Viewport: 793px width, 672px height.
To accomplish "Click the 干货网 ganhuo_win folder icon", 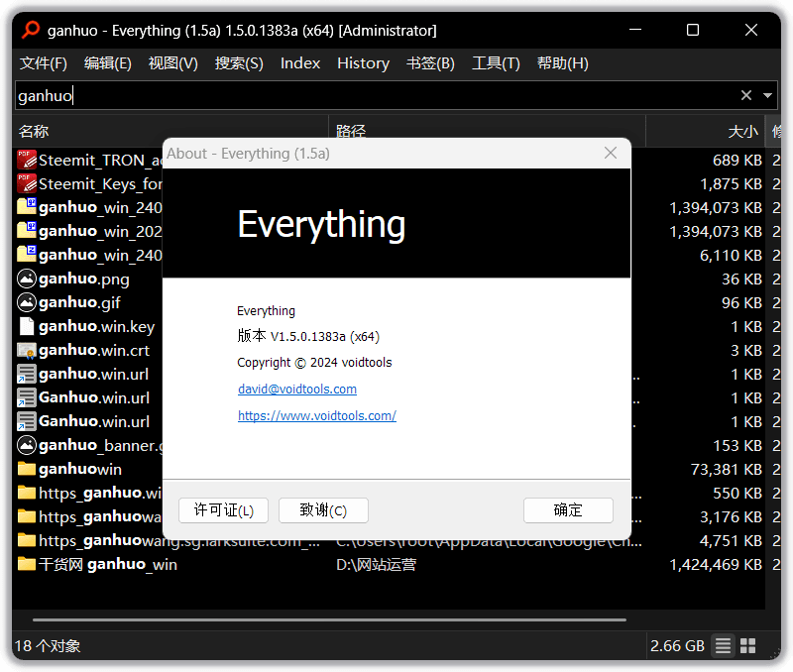I will (x=27, y=564).
